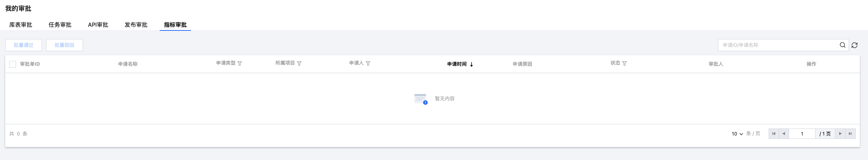Go to the first page

point(774,134)
